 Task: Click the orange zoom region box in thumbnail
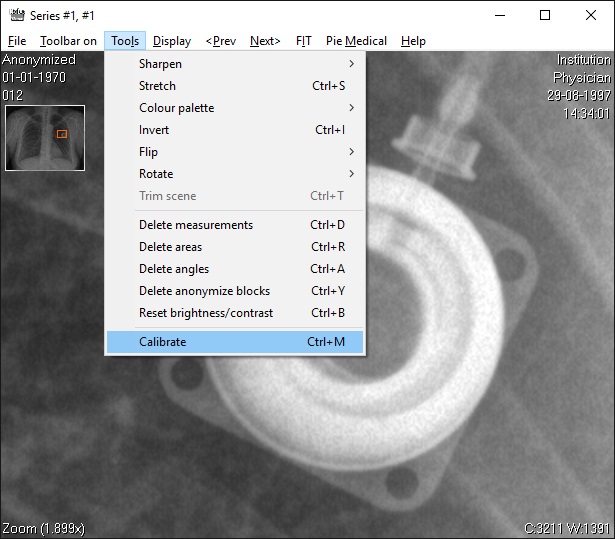tap(62, 134)
